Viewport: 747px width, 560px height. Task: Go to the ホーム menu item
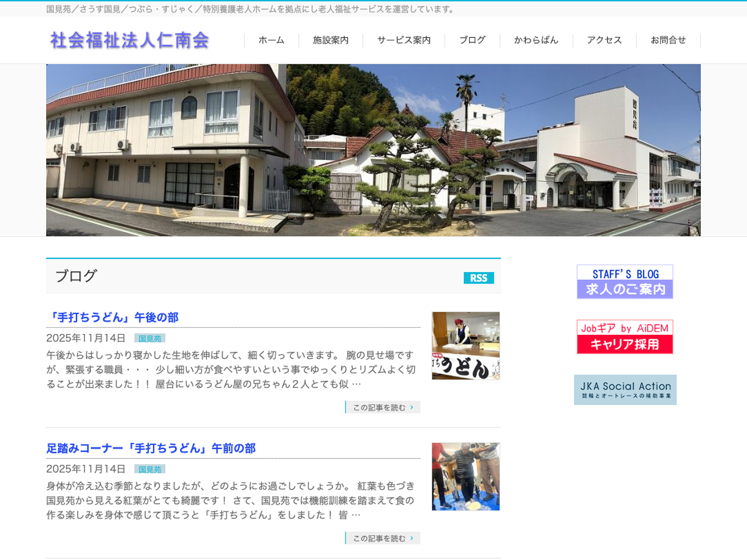click(271, 40)
